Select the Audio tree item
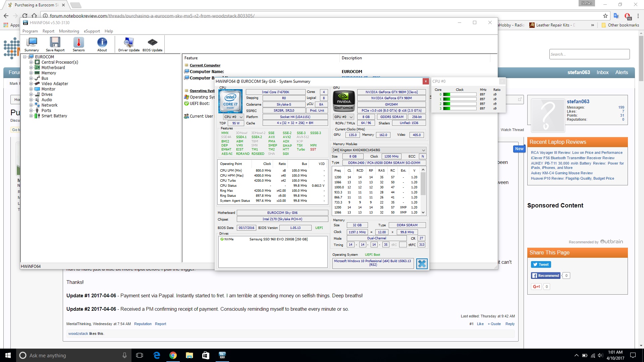The width and height of the screenshot is (644, 362). pos(47,100)
